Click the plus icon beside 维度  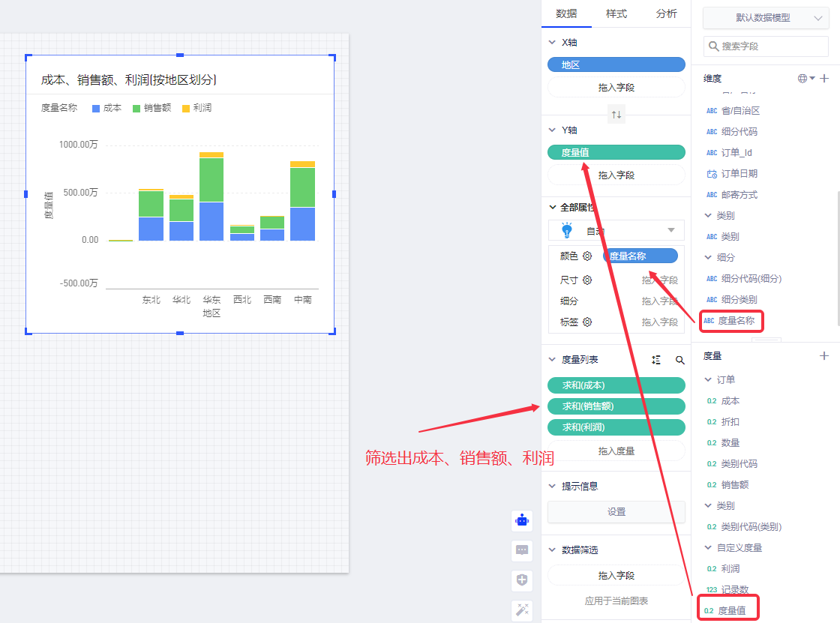click(824, 79)
